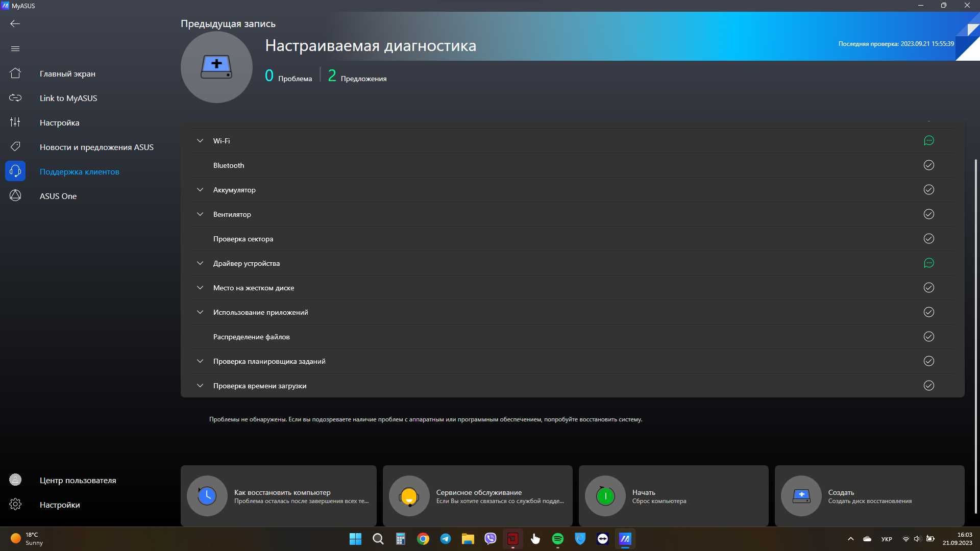Click Распределение файлов checkmark icon

(929, 337)
